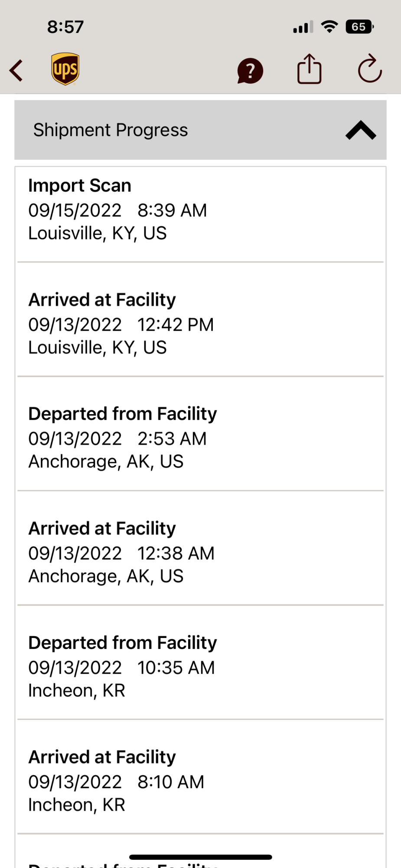Image resolution: width=401 pixels, height=868 pixels.
Task: Tap the Wi-Fi icon in status bar
Action: [x=329, y=27]
